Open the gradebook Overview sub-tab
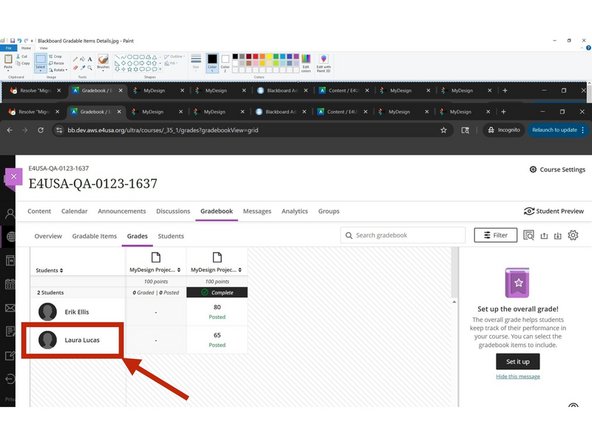The width and height of the screenshot is (592, 444). tap(48, 236)
